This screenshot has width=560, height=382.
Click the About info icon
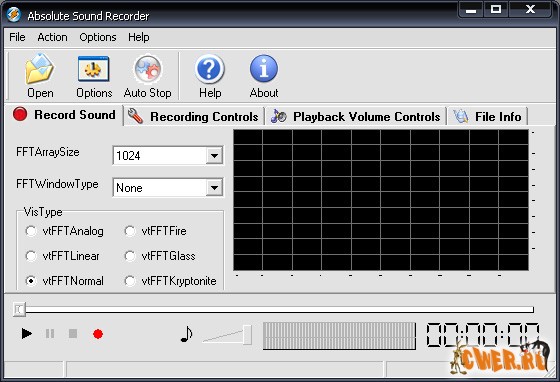[x=264, y=69]
